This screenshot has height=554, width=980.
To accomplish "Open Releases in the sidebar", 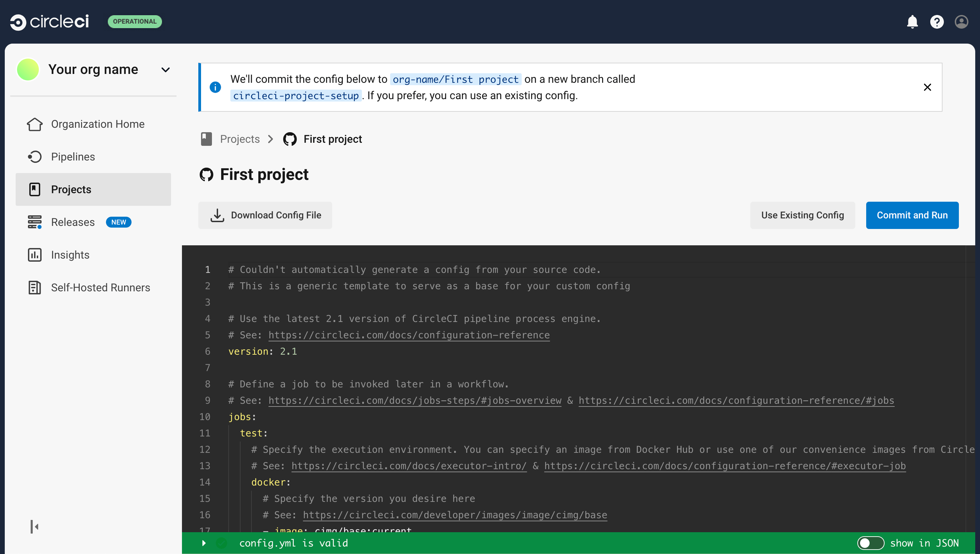I will coord(93,222).
